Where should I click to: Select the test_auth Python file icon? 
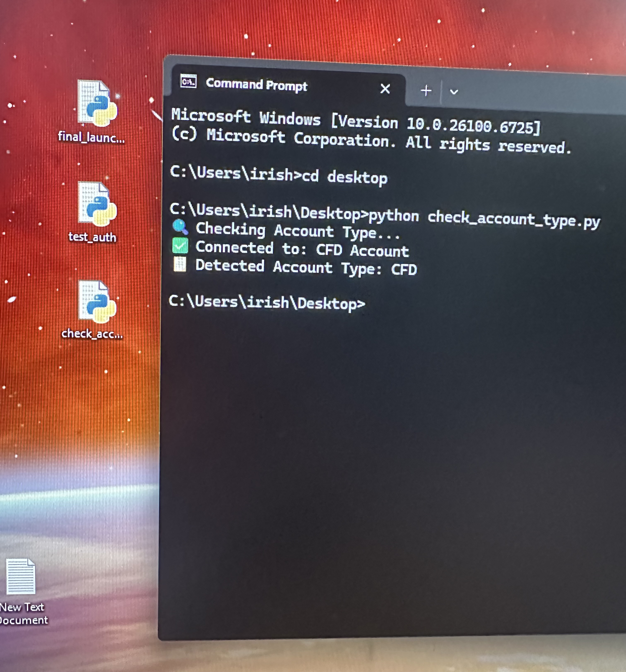pos(97,204)
